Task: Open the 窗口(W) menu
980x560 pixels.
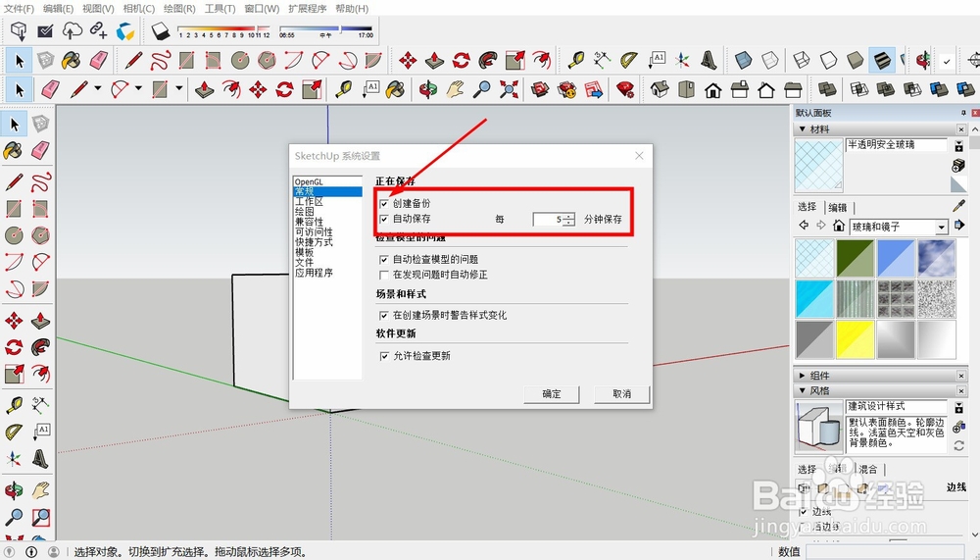Action: click(x=262, y=9)
